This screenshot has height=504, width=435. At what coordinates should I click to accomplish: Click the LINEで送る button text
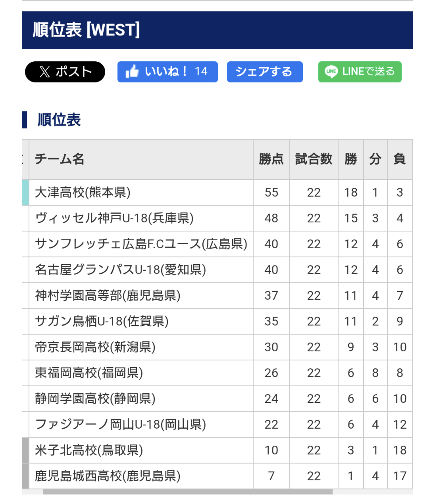pyautogui.click(x=368, y=71)
